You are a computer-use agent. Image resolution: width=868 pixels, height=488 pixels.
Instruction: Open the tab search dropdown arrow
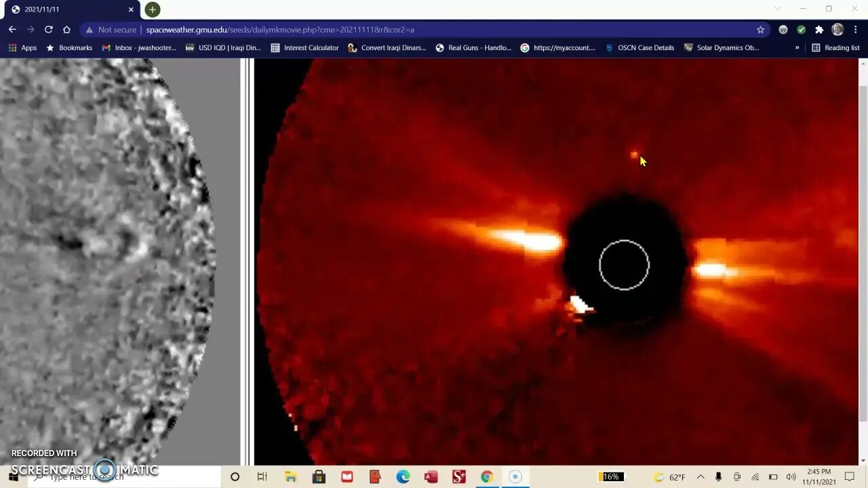[777, 9]
